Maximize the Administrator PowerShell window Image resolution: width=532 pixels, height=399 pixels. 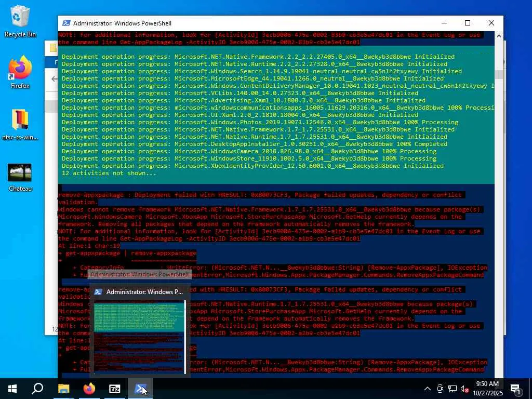point(468,23)
